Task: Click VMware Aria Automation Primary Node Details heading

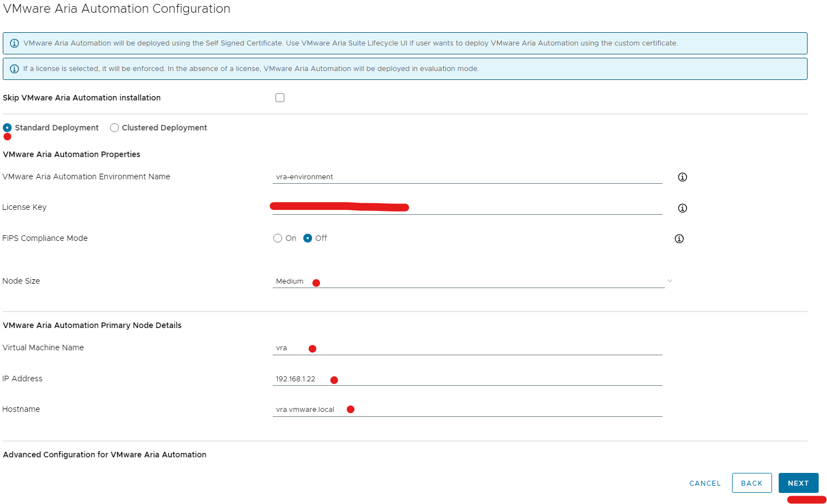Action: pos(92,325)
